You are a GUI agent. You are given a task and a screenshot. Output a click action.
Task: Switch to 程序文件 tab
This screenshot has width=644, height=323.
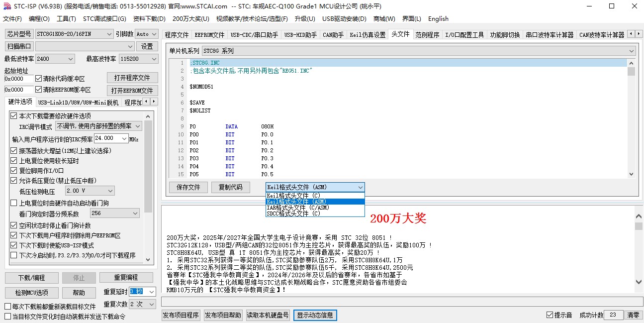(177, 35)
